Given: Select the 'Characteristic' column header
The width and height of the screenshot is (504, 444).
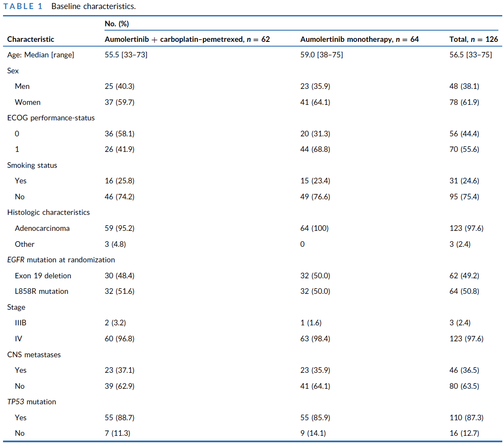Looking at the screenshot, I should pyautogui.click(x=31, y=39).
